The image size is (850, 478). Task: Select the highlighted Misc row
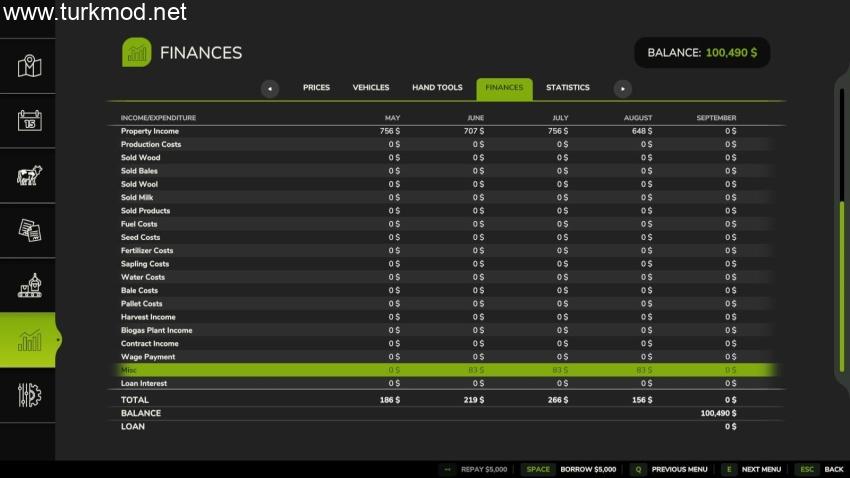click(447, 370)
